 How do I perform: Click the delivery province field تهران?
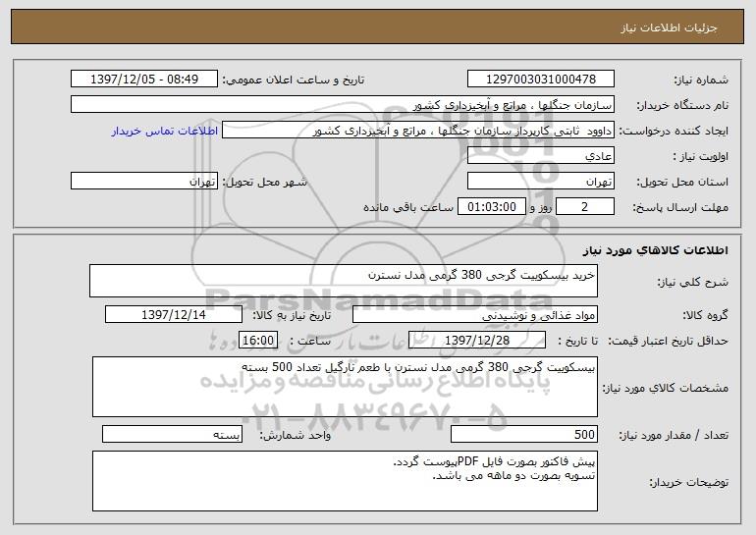(540, 181)
